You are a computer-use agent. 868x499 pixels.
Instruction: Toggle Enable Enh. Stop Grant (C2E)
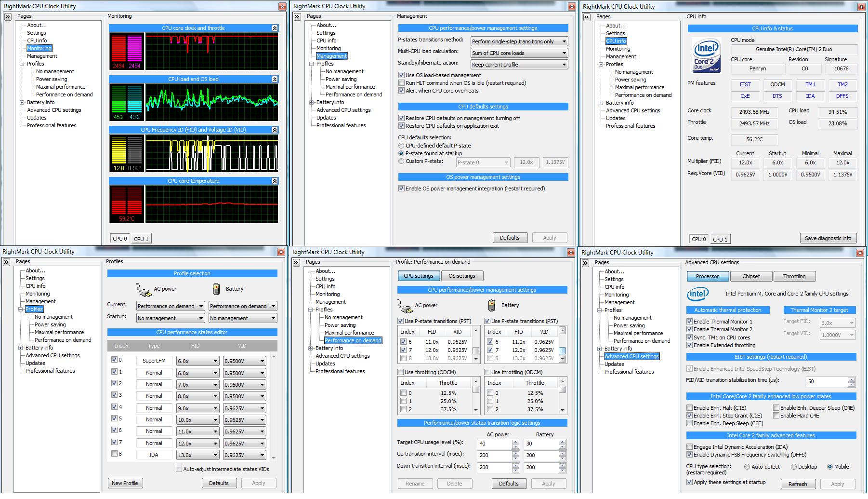coord(689,416)
